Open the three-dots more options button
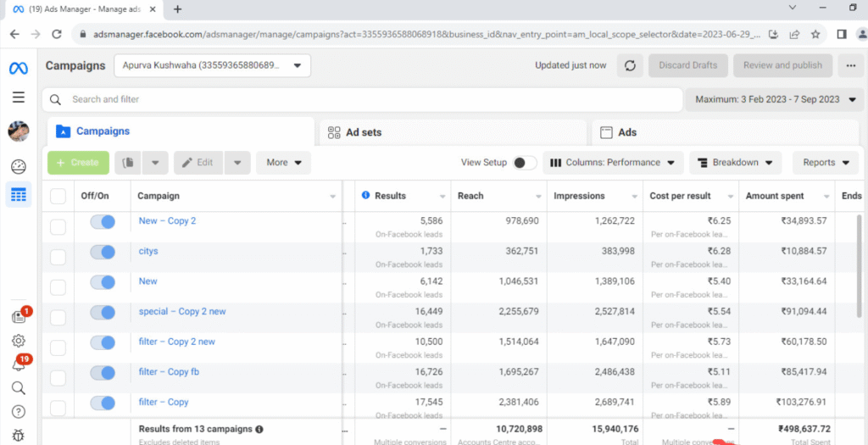This screenshot has width=868, height=445. coord(849,65)
